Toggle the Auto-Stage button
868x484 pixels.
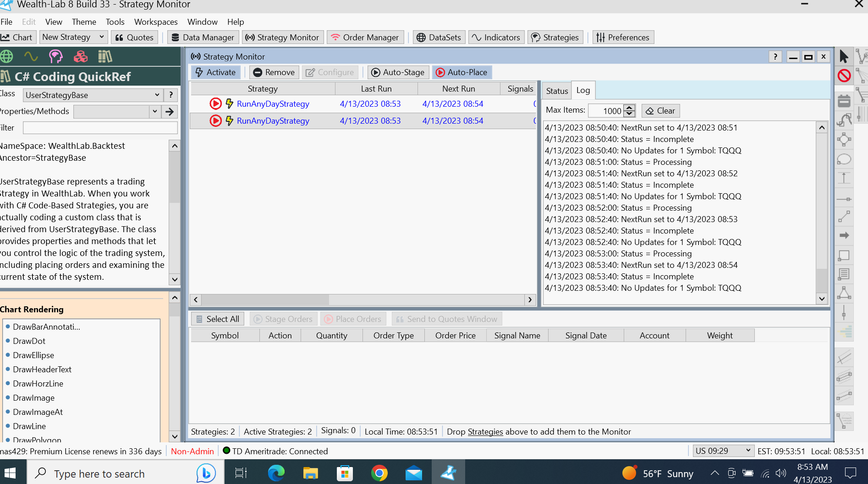click(x=398, y=72)
